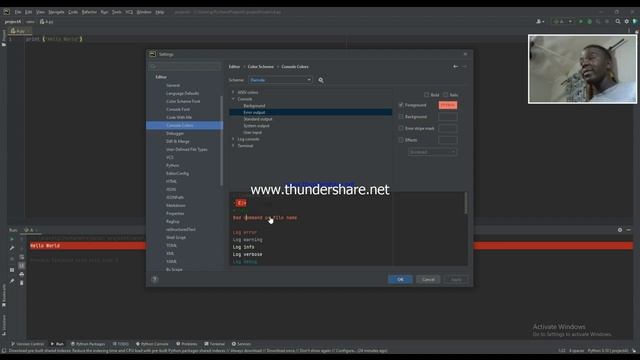Expand the ANSI colors tree node

point(233,92)
